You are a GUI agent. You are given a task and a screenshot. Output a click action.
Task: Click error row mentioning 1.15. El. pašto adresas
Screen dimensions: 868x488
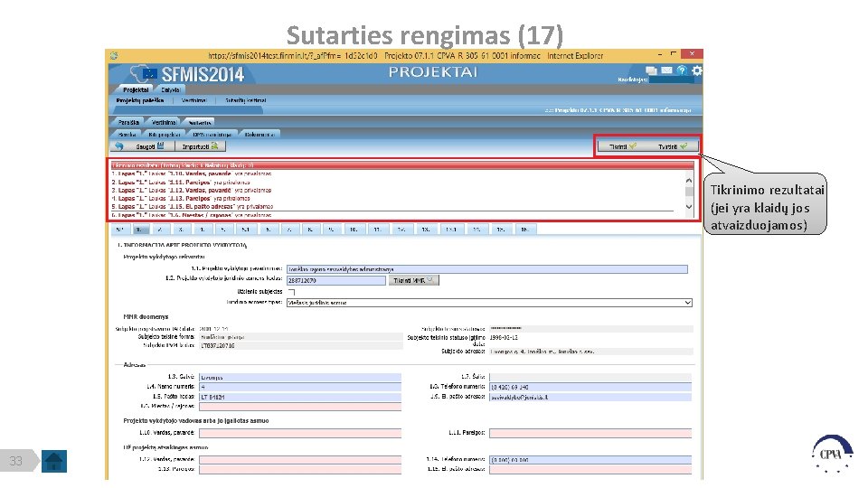coord(192,206)
